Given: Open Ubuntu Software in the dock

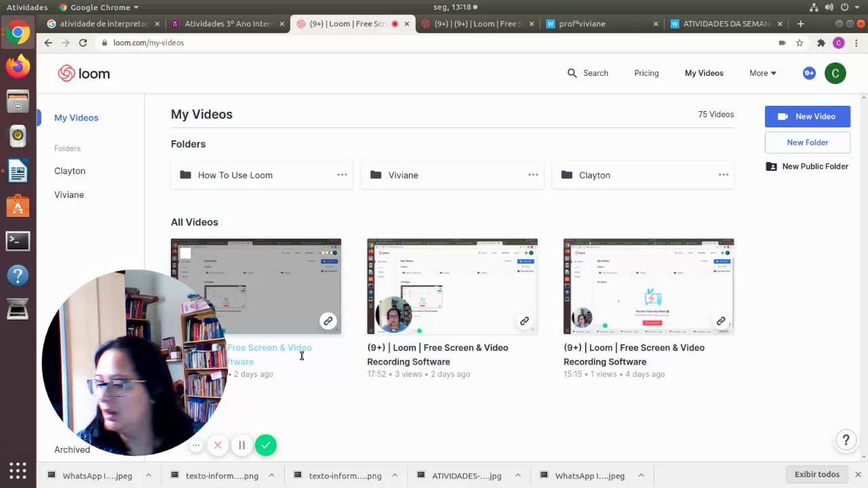Looking at the screenshot, I should point(18,205).
